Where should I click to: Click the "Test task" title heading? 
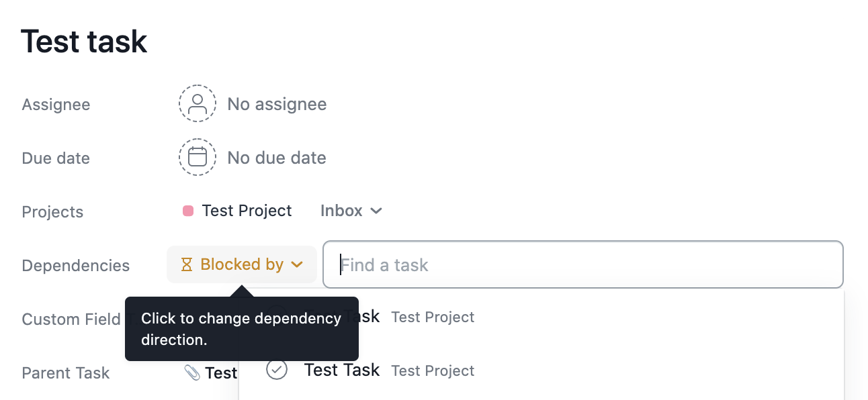84,42
